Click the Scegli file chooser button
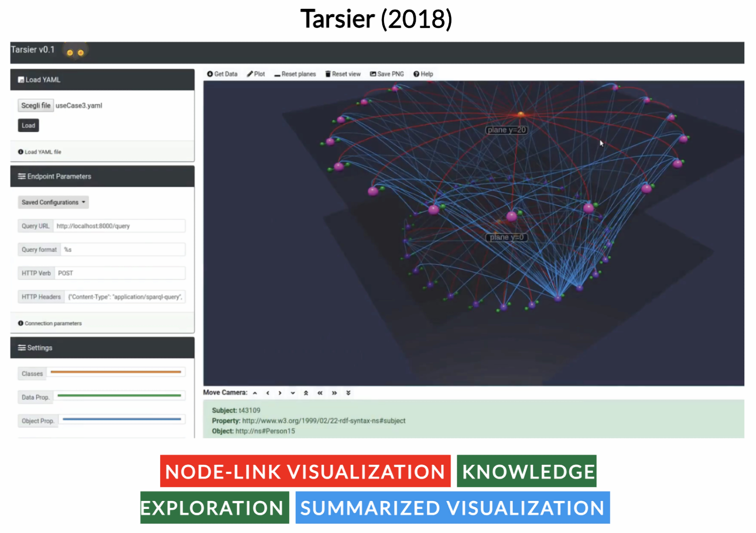The image size is (756, 533). coord(36,105)
